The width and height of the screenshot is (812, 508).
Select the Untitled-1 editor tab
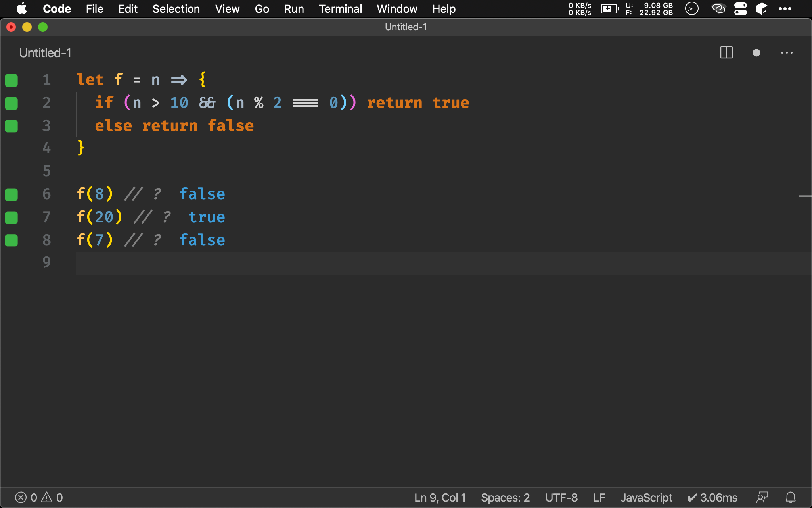point(45,53)
